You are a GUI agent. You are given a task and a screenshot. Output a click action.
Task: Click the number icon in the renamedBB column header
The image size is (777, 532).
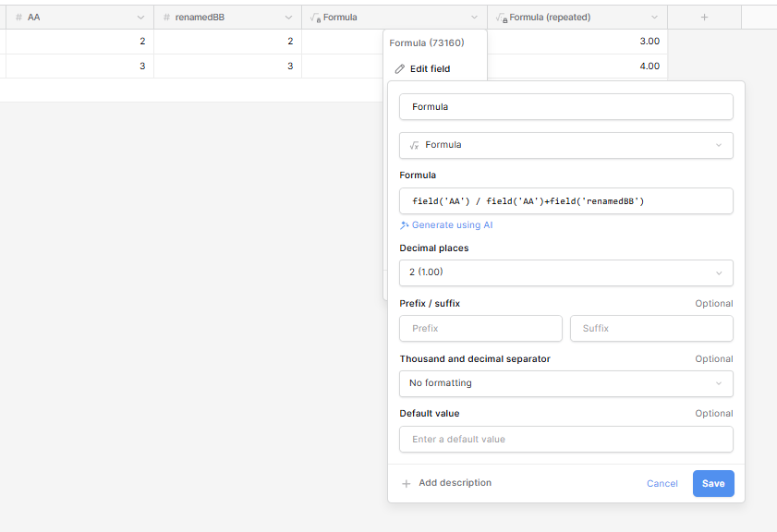coord(166,18)
